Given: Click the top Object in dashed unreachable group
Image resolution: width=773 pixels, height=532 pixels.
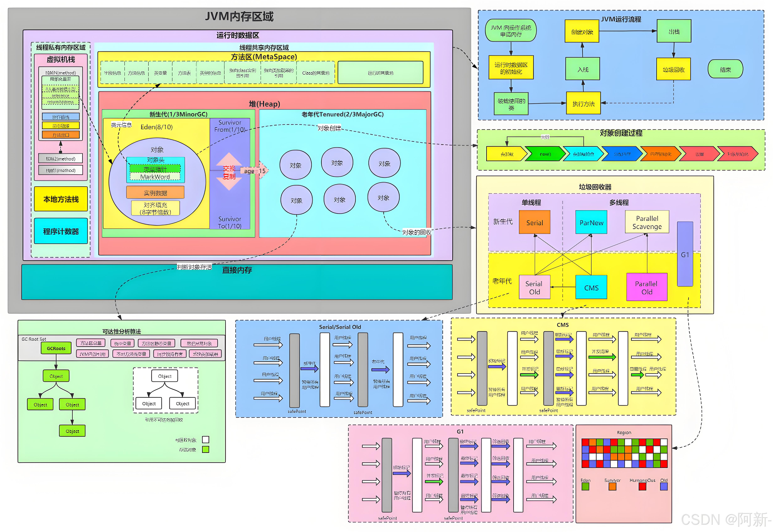Looking at the screenshot, I should tap(164, 376).
